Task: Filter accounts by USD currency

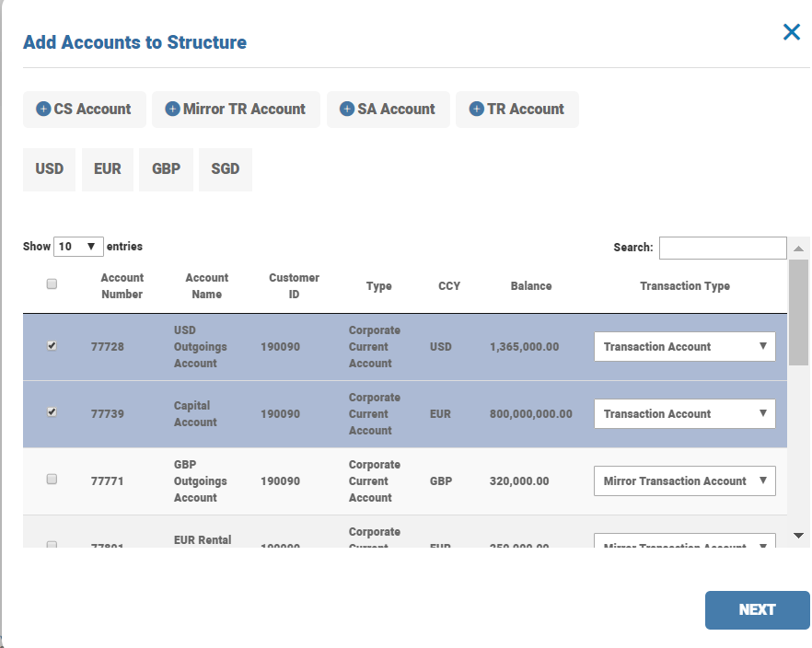Action: pyautogui.click(x=50, y=169)
